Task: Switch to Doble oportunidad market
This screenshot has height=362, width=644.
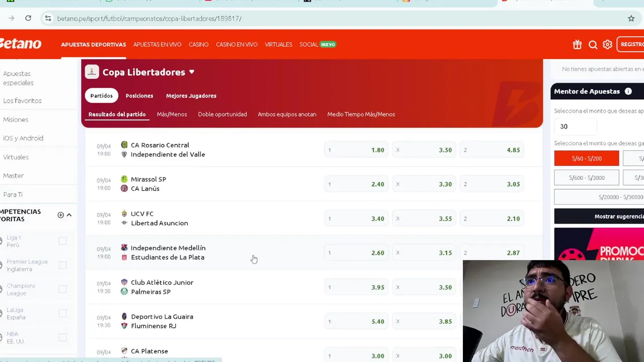Action: click(222, 114)
